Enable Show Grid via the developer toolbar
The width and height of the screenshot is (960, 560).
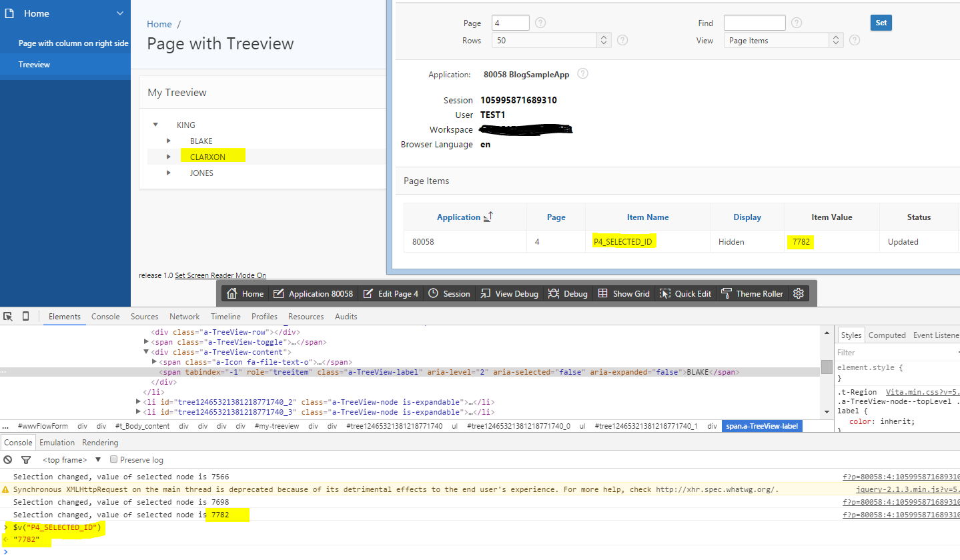pyautogui.click(x=624, y=293)
